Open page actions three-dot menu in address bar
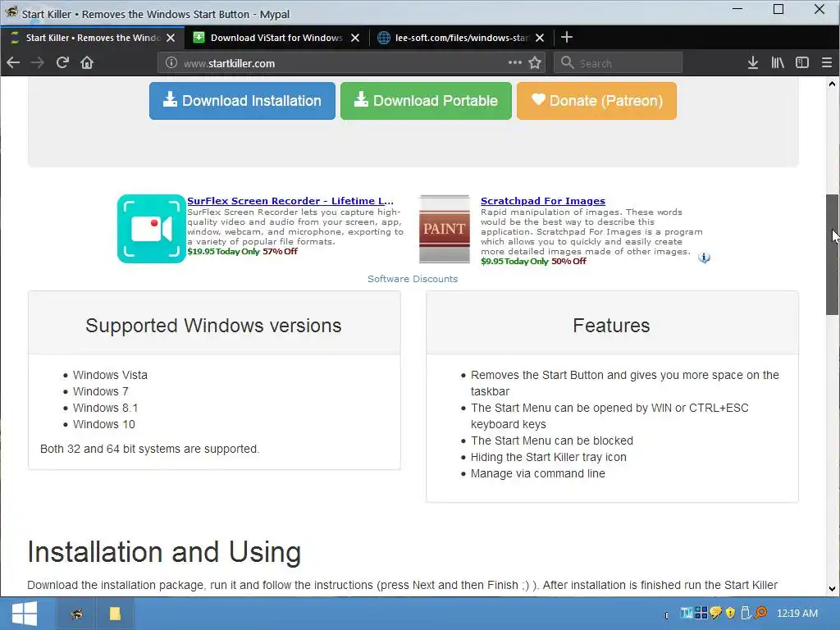Viewport: 840px width, 630px height. (515, 62)
